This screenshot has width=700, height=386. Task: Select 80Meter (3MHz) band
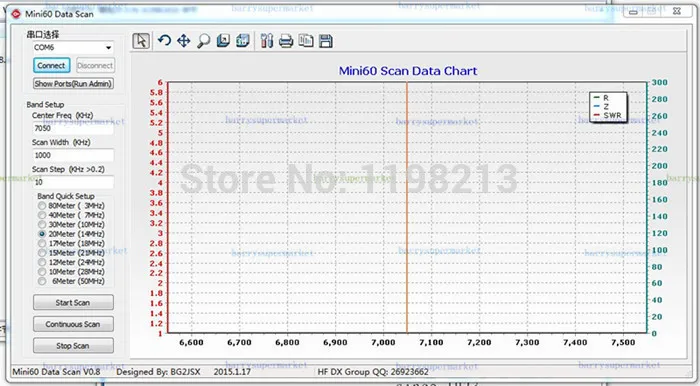[x=72, y=206]
